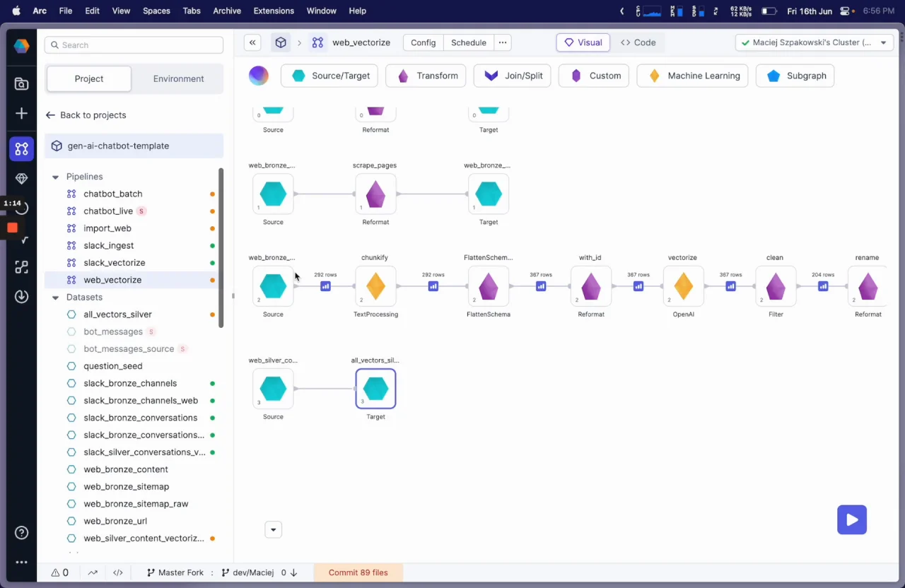905x588 pixels.
Task: Switch to Visual view
Action: pyautogui.click(x=583, y=42)
